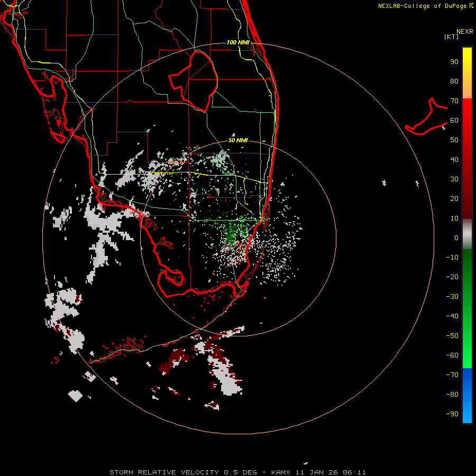
Task: Click the NEXR label above color bar
Action: (465, 32)
